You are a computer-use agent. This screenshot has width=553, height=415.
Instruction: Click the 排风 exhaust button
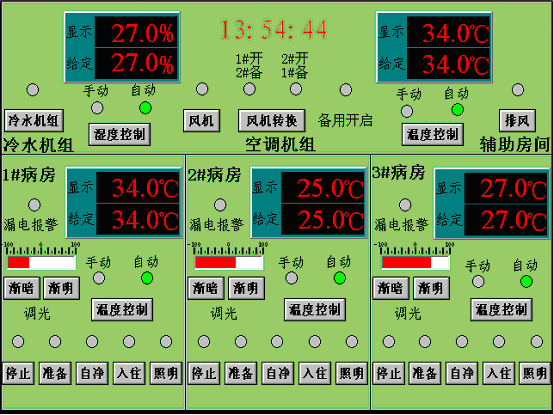coord(517,121)
